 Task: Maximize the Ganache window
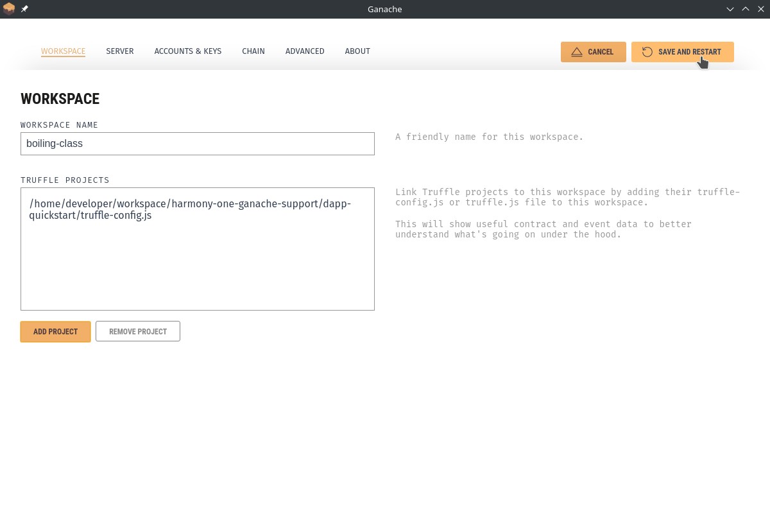[746, 9]
